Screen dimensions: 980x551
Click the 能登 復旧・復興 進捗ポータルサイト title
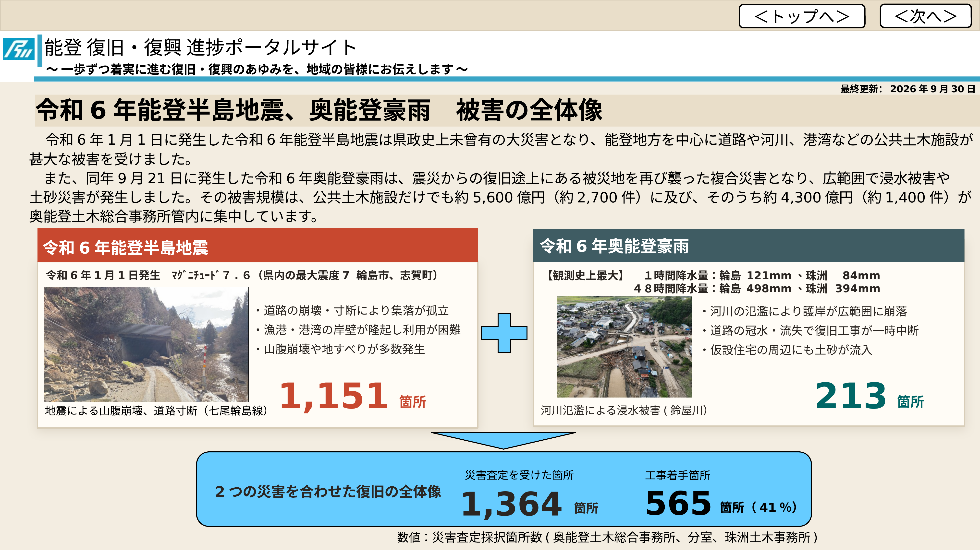click(x=200, y=47)
